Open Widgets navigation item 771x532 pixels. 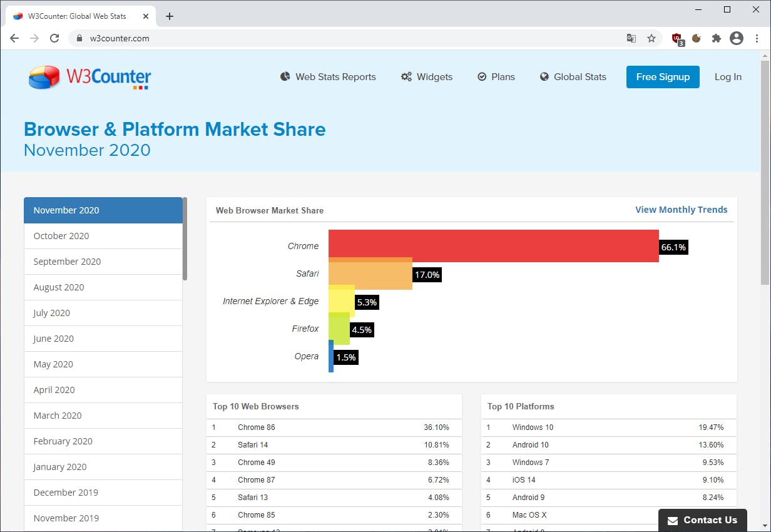(x=427, y=77)
